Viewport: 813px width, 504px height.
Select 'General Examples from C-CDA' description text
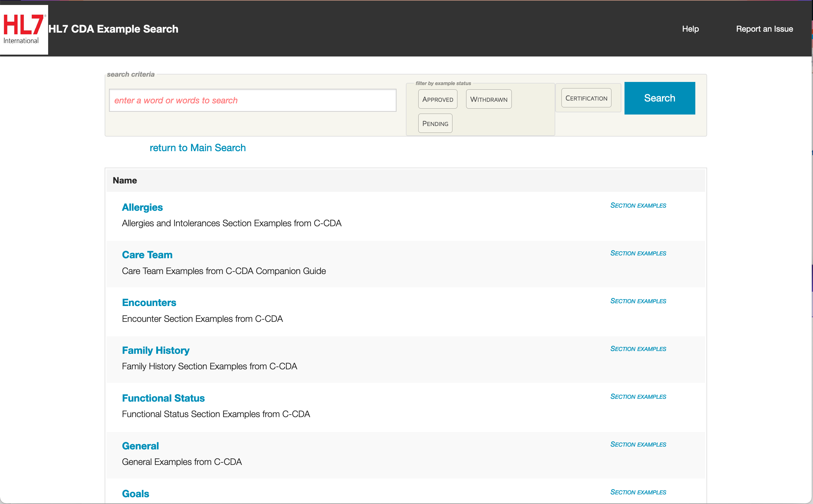182,462
